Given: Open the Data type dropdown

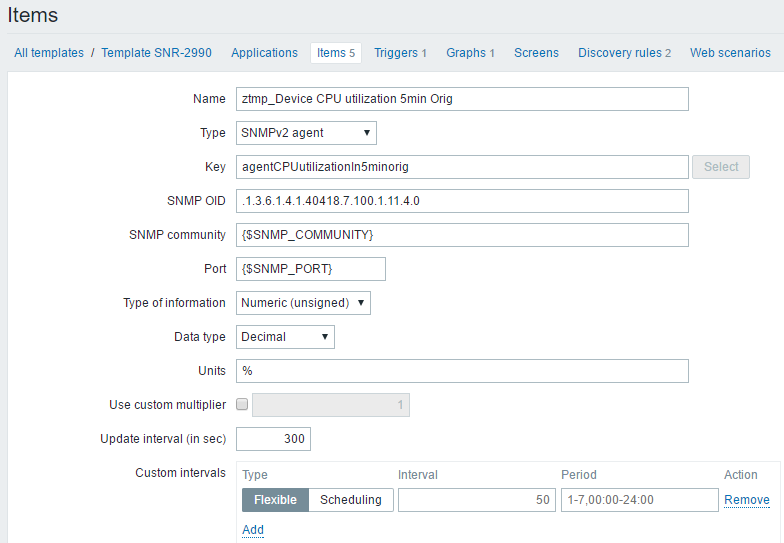Looking at the screenshot, I should click(285, 337).
